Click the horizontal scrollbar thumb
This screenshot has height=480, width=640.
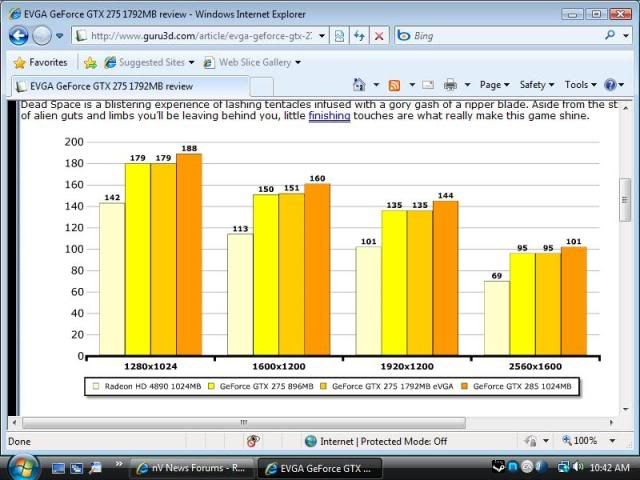244,423
